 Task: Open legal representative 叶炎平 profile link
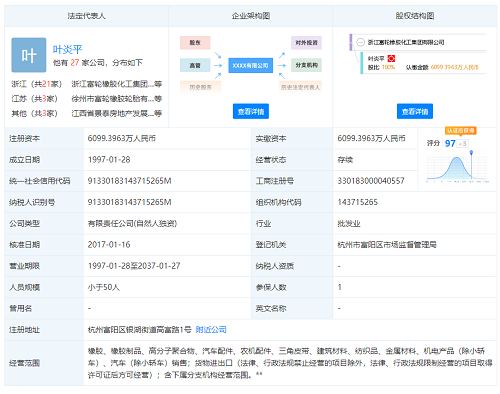click(67, 50)
